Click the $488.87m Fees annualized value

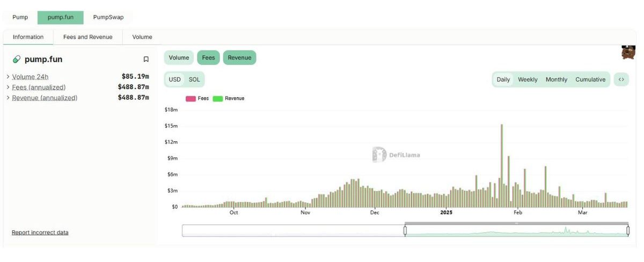133,87
